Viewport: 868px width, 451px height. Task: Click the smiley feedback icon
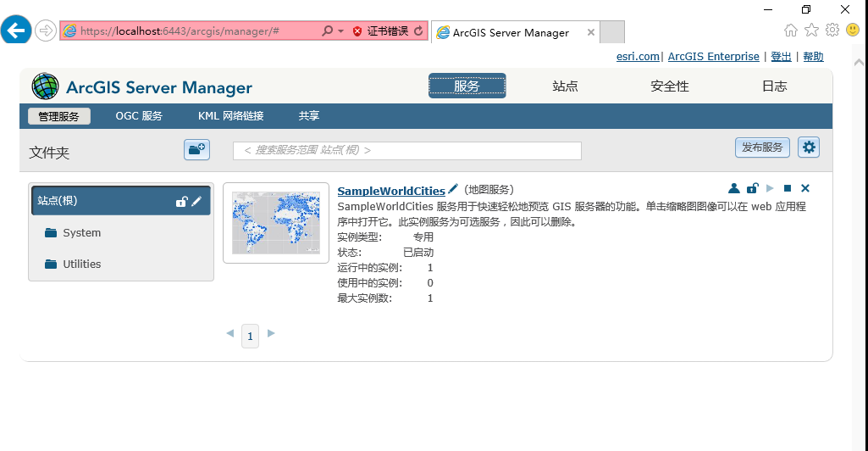point(853,30)
